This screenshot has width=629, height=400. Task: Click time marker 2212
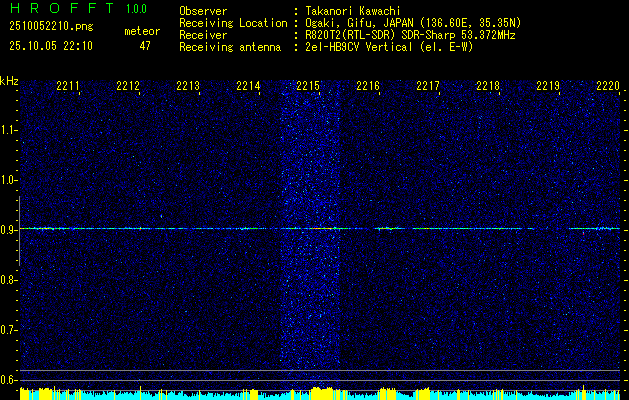pos(128,85)
